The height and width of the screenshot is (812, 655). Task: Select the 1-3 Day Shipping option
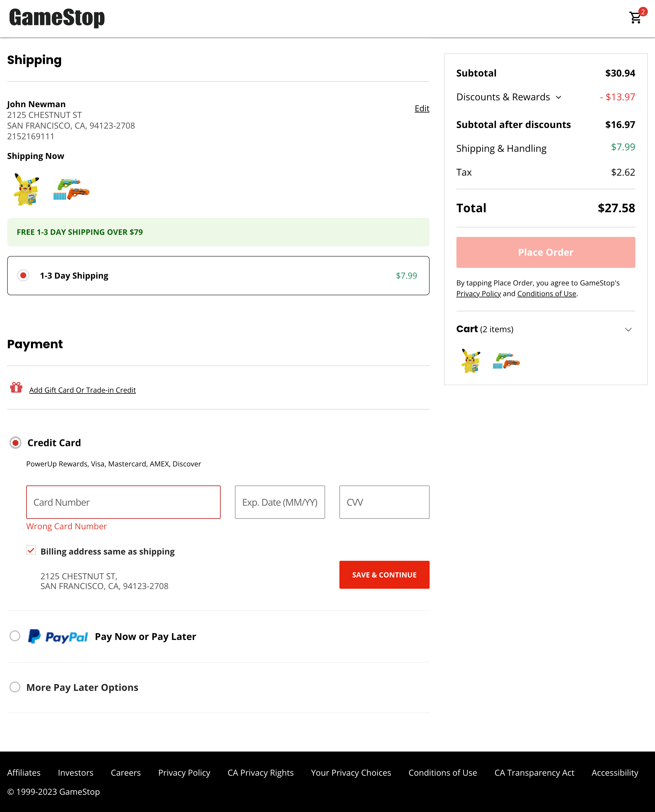coord(24,275)
